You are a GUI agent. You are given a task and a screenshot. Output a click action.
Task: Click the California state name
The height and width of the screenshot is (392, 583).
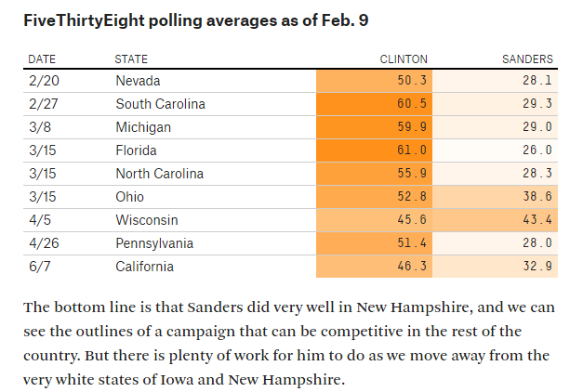[145, 267]
